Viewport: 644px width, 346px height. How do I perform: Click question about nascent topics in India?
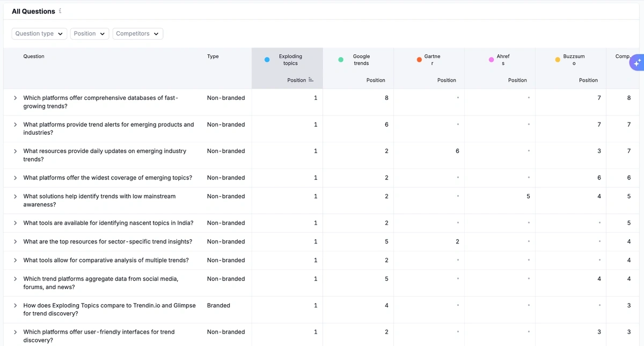pos(108,222)
